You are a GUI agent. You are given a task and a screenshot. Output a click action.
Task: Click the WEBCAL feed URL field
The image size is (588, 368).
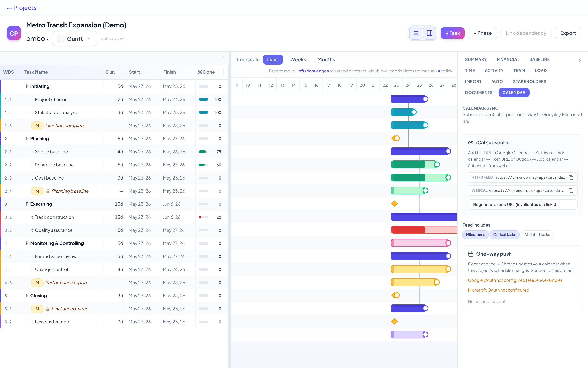click(523, 191)
